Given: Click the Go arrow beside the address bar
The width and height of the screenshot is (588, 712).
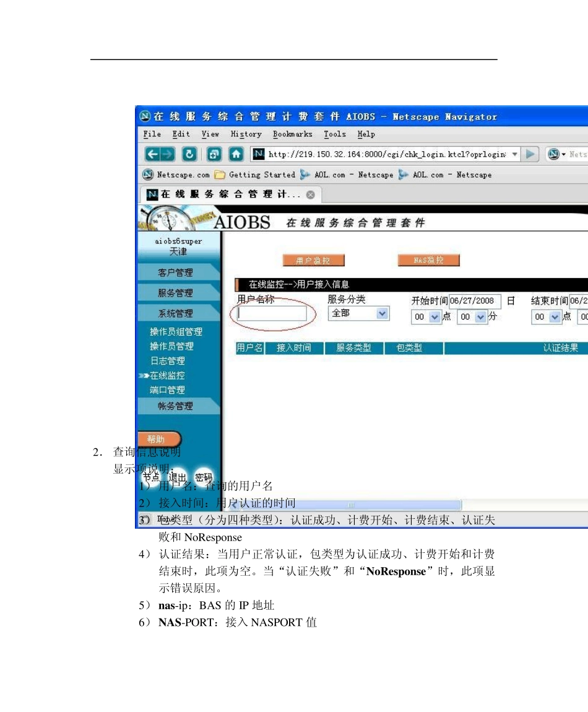Looking at the screenshot, I should (530, 154).
